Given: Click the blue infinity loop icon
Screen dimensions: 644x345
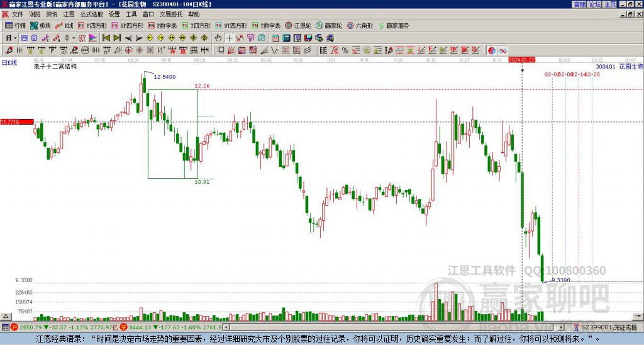Looking at the screenshot, I should click(502, 50).
